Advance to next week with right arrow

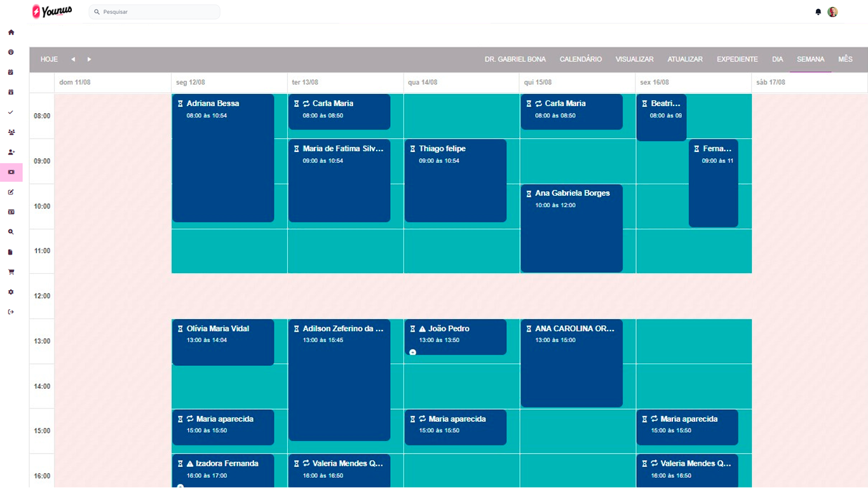click(x=90, y=60)
